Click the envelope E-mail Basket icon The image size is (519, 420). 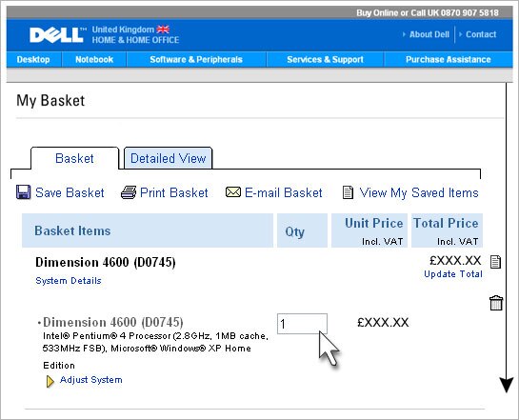(x=233, y=192)
